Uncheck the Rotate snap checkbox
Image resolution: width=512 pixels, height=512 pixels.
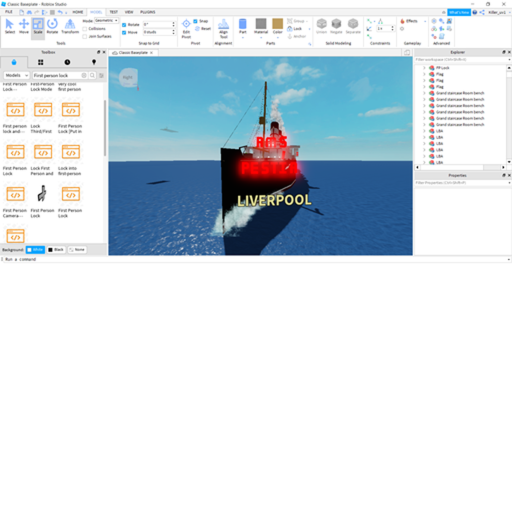click(124, 25)
